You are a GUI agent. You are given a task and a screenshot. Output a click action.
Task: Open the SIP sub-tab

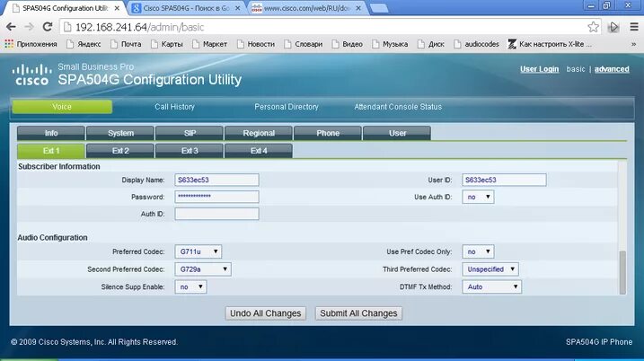(x=190, y=133)
